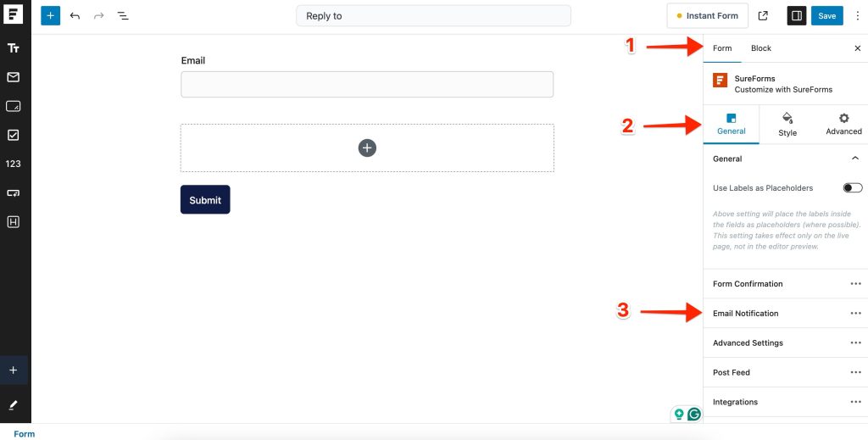Screen dimensions: 868x440
Task: Select the number field 123 icon
Action: coord(14,164)
